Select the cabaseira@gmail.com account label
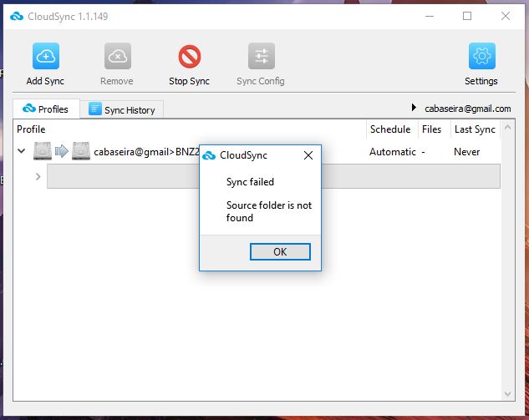Image resolution: width=529 pixels, height=420 pixels. [x=468, y=109]
